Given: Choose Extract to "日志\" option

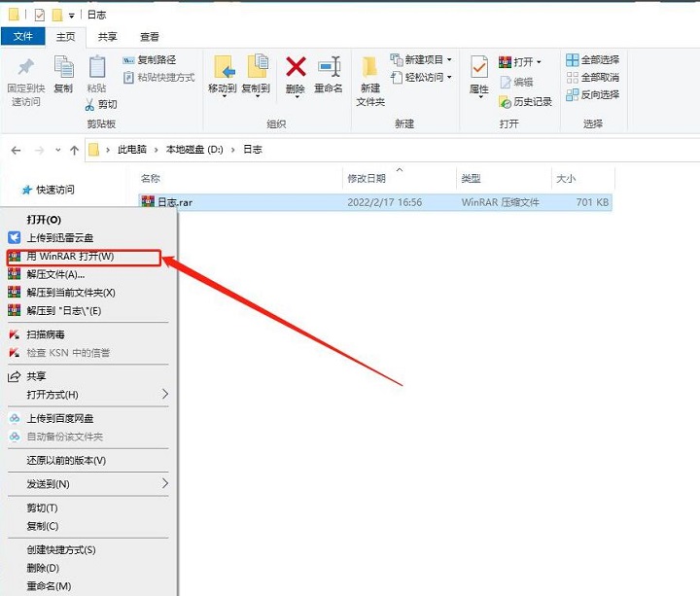Looking at the screenshot, I should coord(88,311).
